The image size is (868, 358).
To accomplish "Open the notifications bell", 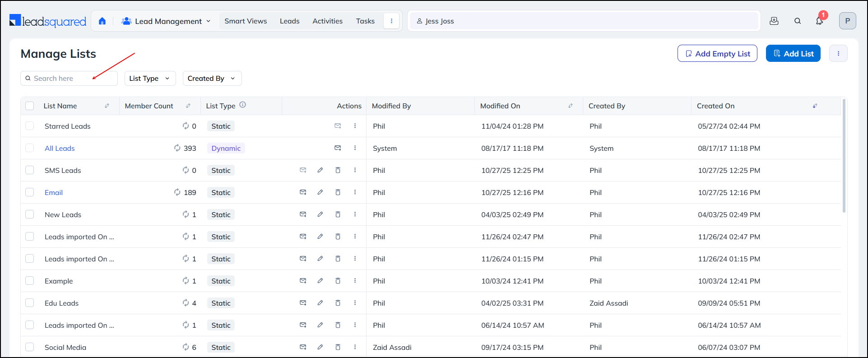I will 820,21.
